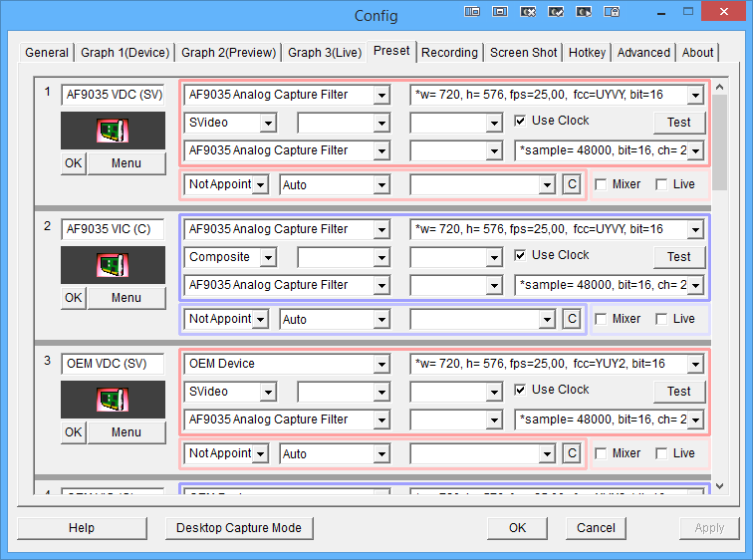Open preset 3 video format dropdown (fcc=YUY2)

pyautogui.click(x=557, y=364)
